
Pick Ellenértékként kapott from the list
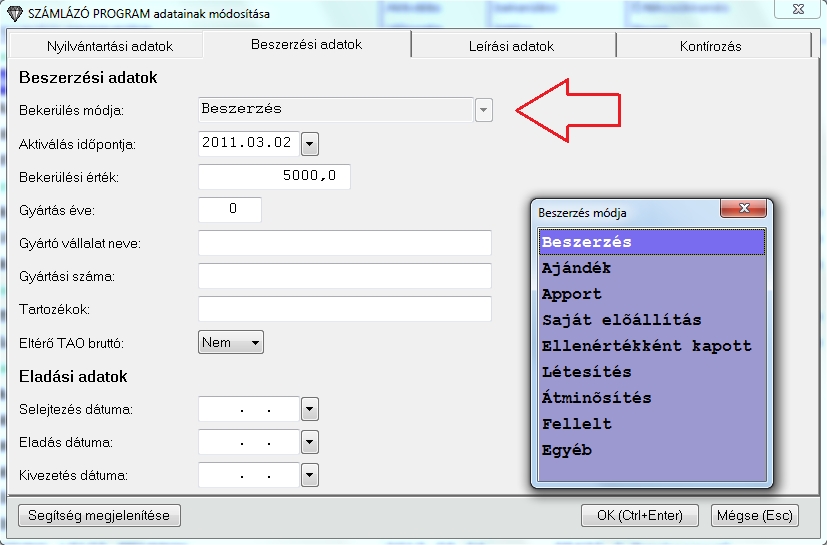646,346
